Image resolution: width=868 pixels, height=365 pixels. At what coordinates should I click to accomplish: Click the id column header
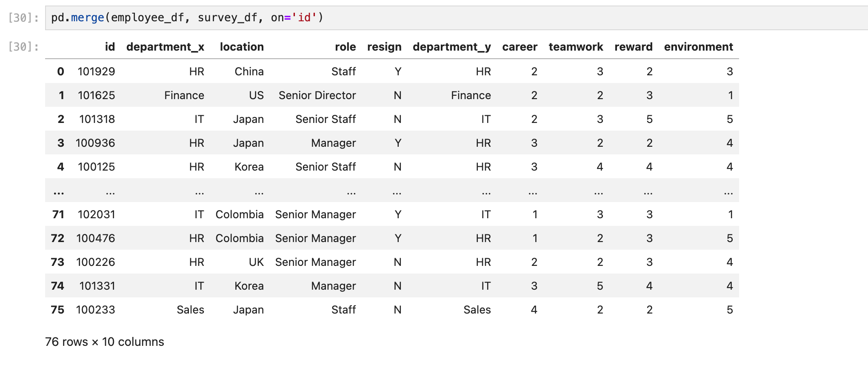point(110,47)
